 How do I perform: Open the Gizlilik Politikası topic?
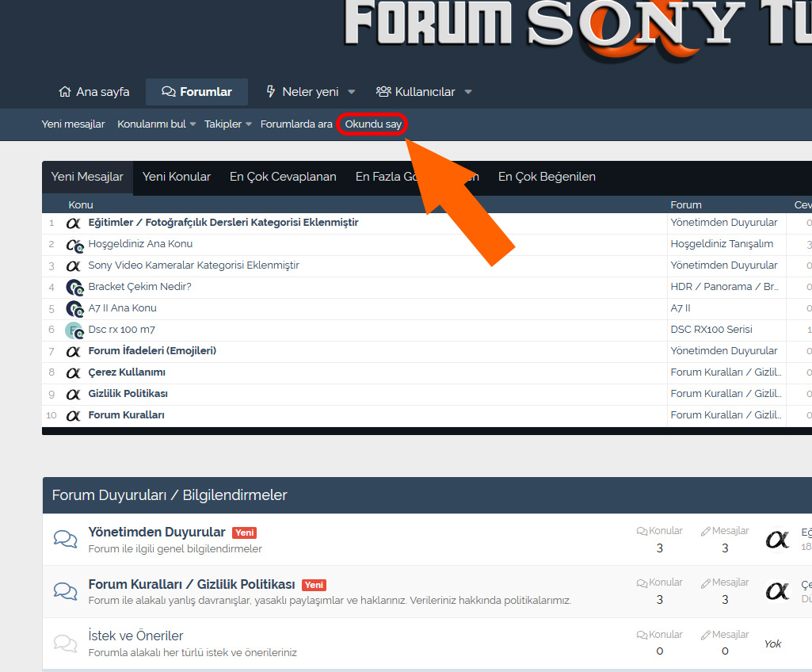(128, 394)
